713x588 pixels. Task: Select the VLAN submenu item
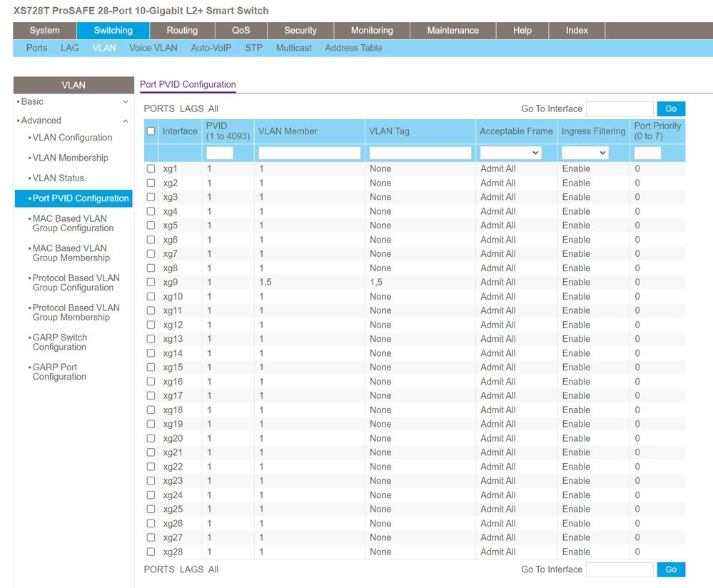(x=104, y=48)
